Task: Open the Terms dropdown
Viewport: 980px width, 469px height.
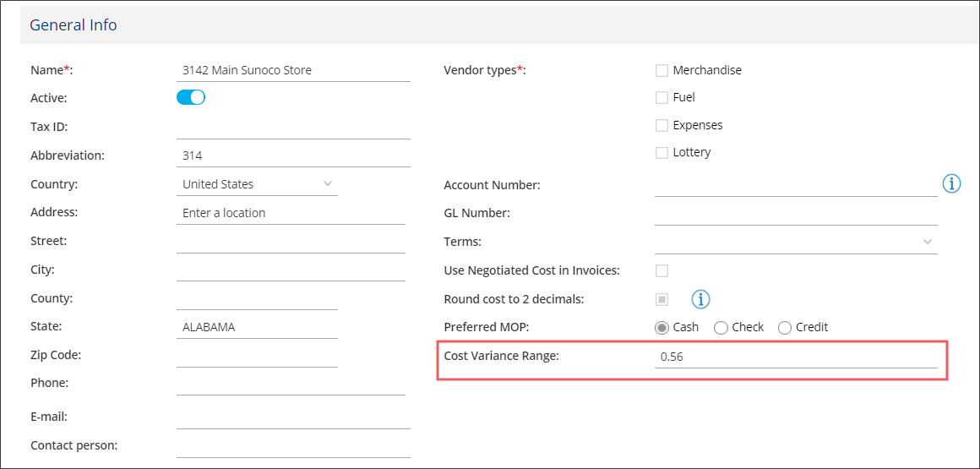Action: (796, 242)
